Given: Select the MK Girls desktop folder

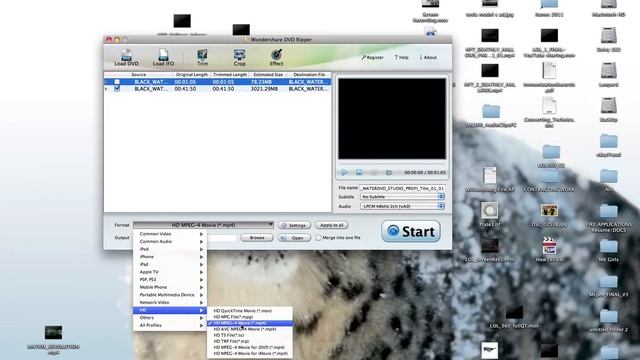Looking at the screenshot, I should (609, 250).
